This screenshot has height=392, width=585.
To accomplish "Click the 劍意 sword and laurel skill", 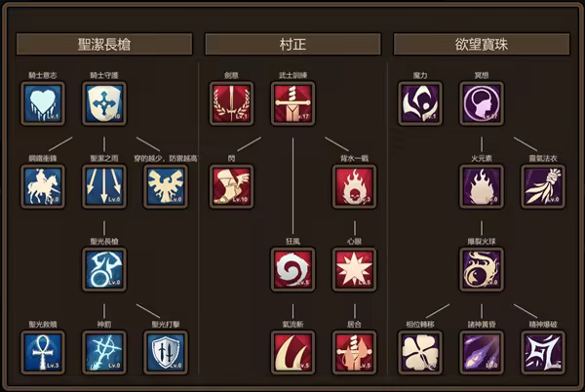I will [x=231, y=103].
